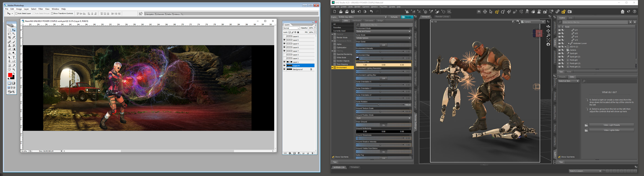Switch to the Render Library tab
644x176 pixels.
442,17
